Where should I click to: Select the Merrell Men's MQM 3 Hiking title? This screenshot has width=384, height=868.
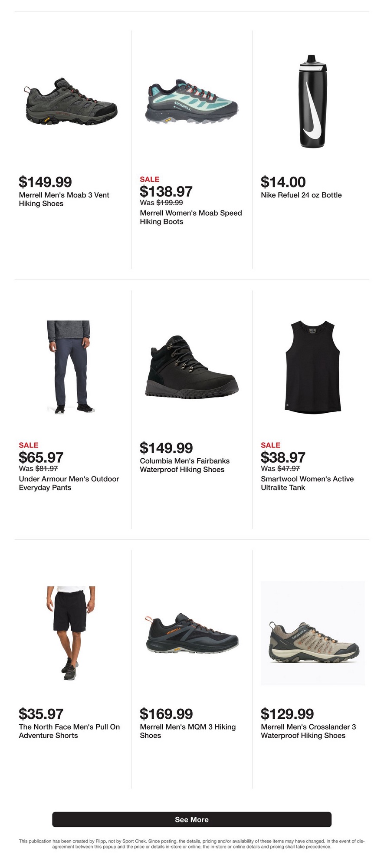click(187, 731)
